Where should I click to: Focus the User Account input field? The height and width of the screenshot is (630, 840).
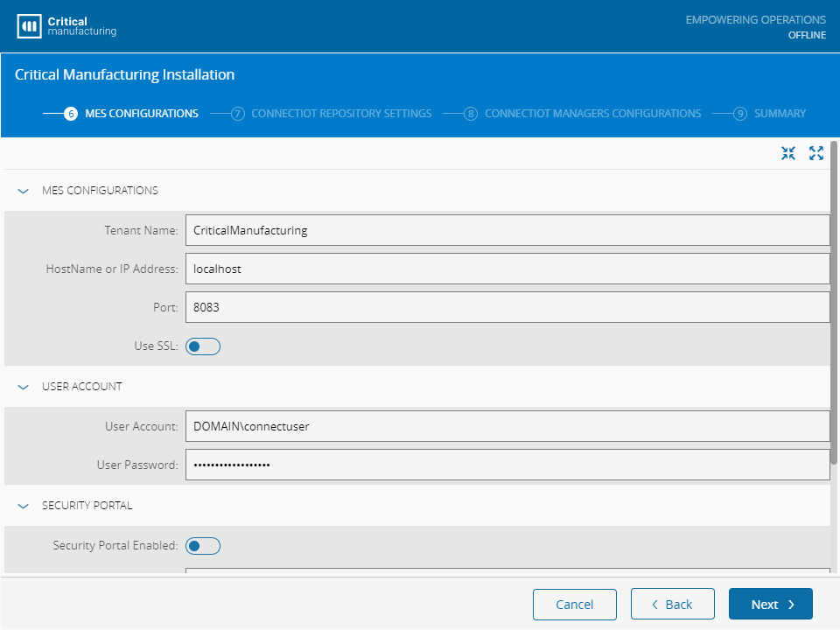[507, 426]
